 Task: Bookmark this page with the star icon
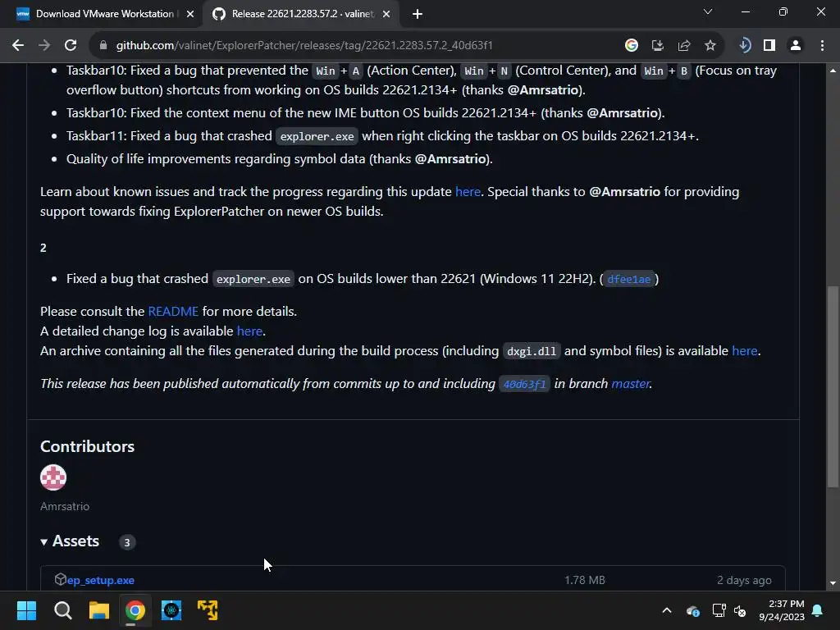710,46
